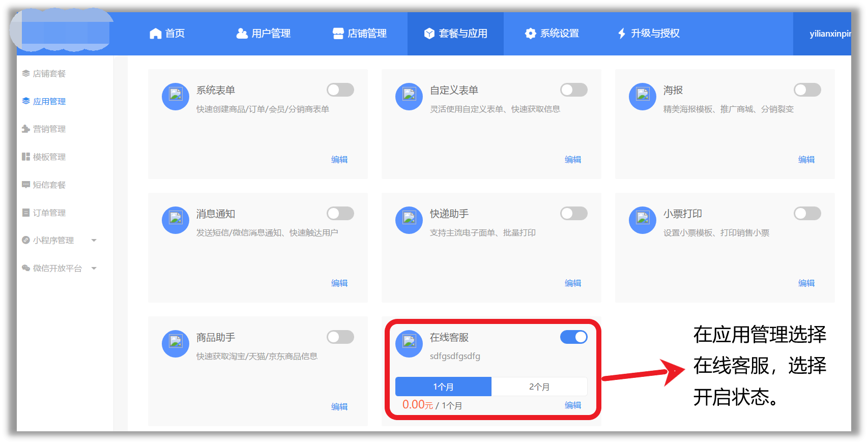Select the 2个月 plan tab
Viewport: 868px width, 444px height.
(x=539, y=387)
